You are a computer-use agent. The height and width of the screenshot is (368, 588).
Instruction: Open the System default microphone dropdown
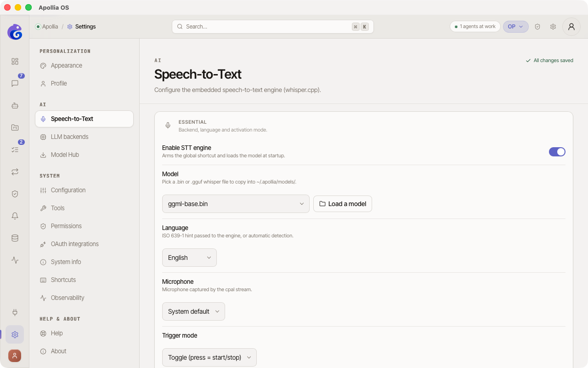pos(193,311)
